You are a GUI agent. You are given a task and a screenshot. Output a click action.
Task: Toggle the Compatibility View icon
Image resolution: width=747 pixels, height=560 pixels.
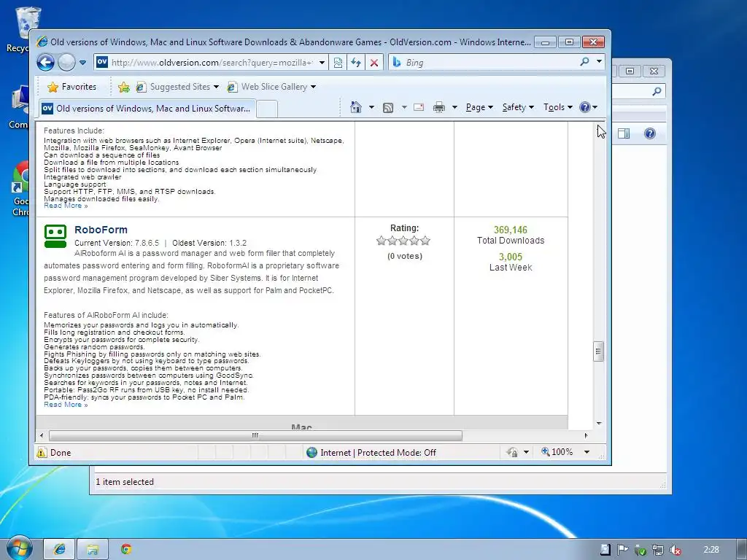[x=338, y=63]
